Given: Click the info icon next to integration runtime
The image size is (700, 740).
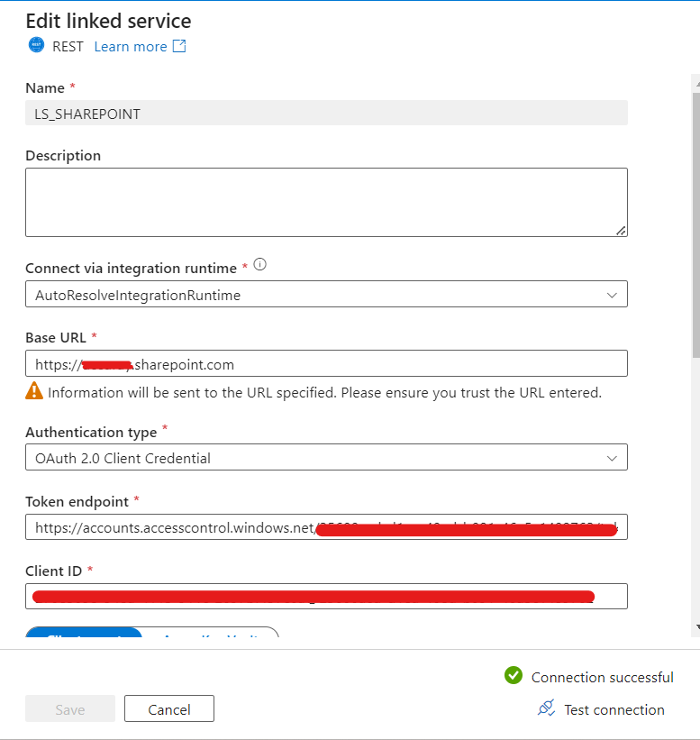Looking at the screenshot, I should [x=259, y=264].
